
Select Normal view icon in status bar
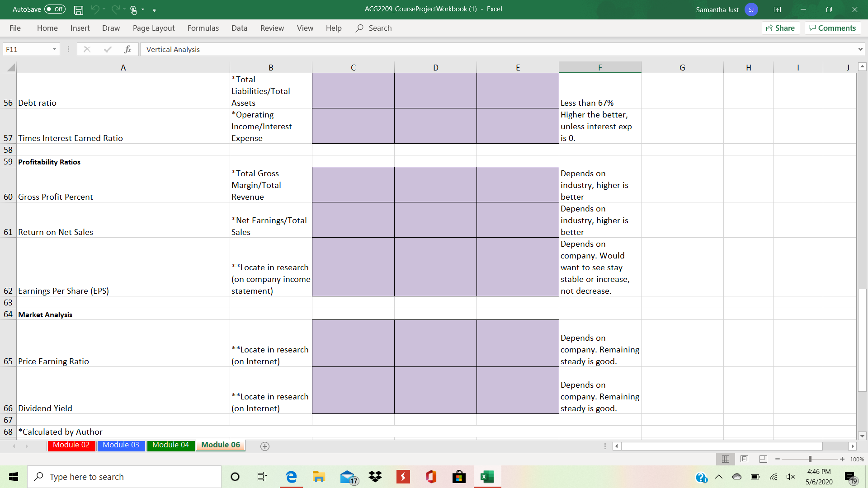coord(726,459)
